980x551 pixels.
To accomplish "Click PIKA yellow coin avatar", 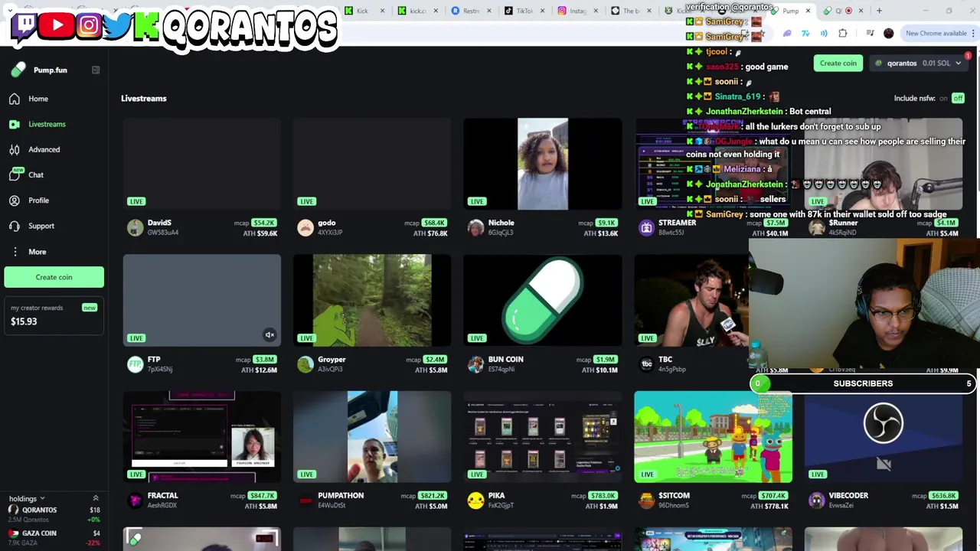I will coord(475,500).
